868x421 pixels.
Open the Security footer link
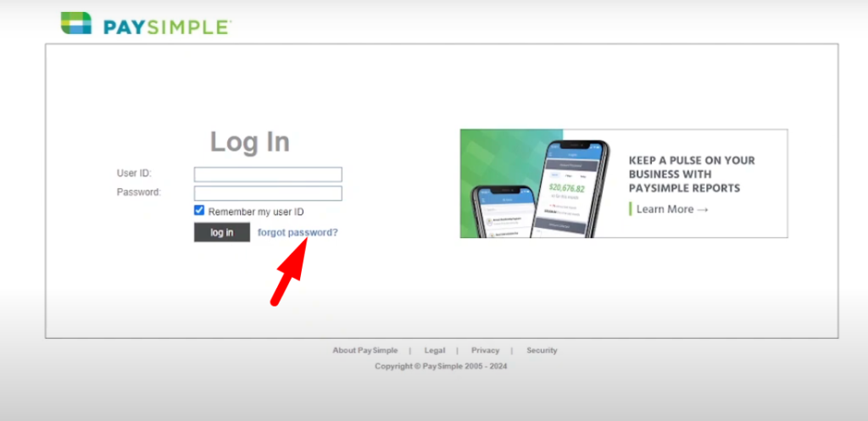coord(542,351)
